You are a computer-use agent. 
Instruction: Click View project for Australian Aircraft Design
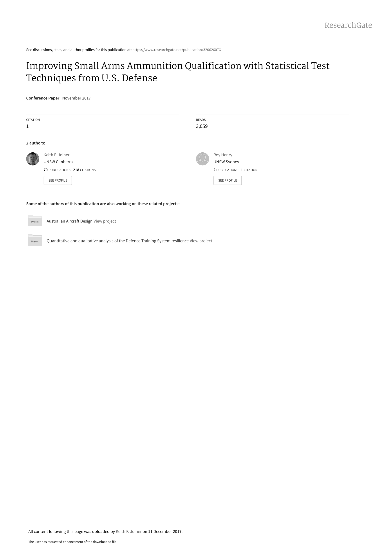click(x=105, y=221)
